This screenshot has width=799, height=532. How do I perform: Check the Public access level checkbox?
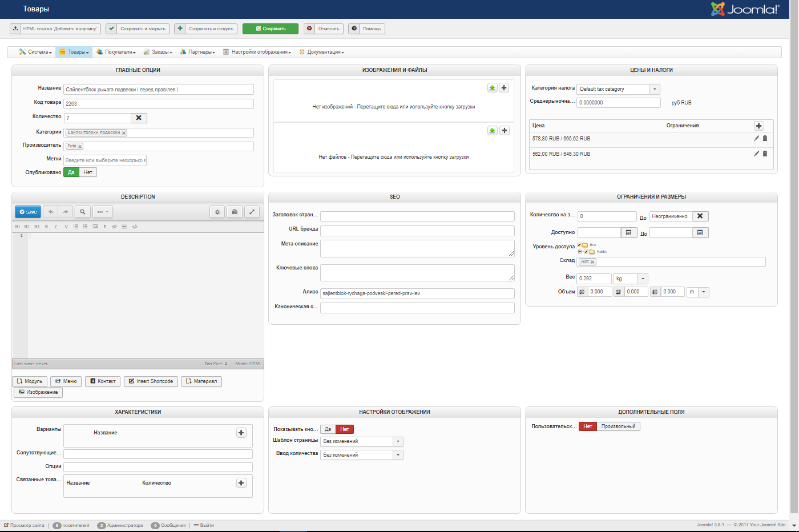[586, 252]
